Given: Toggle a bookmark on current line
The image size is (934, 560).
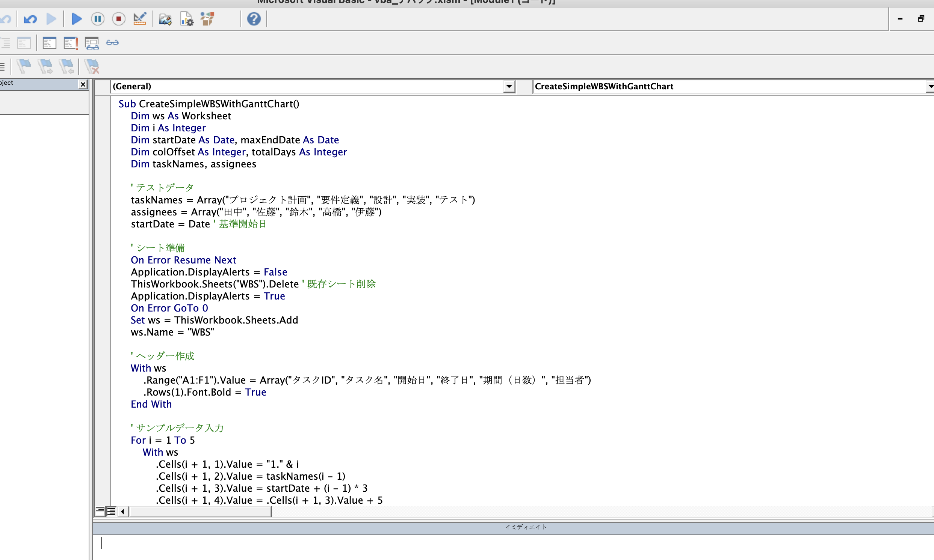Looking at the screenshot, I should [x=24, y=66].
